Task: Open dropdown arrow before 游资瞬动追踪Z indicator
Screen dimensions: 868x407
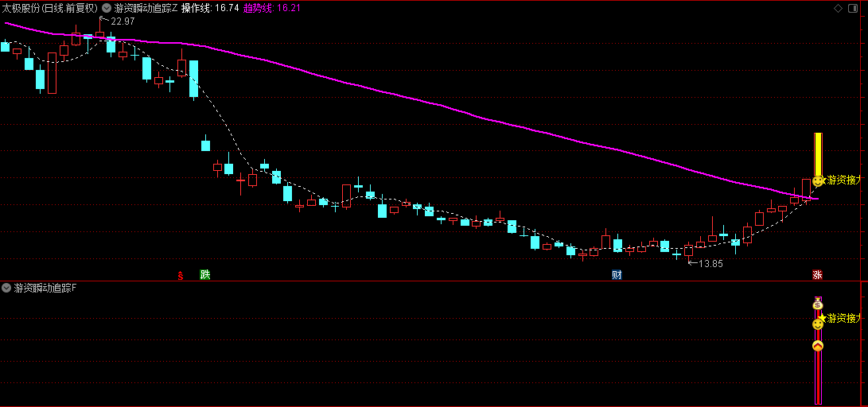Action: (x=107, y=8)
